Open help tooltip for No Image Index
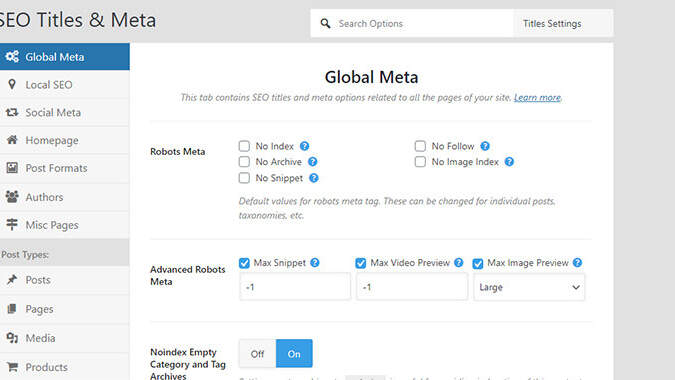Screen dimensions: 675x380 pos(509,162)
